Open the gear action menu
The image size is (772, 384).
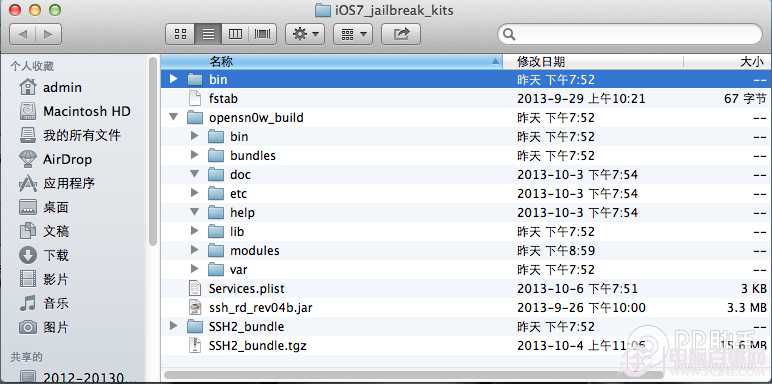coord(305,34)
